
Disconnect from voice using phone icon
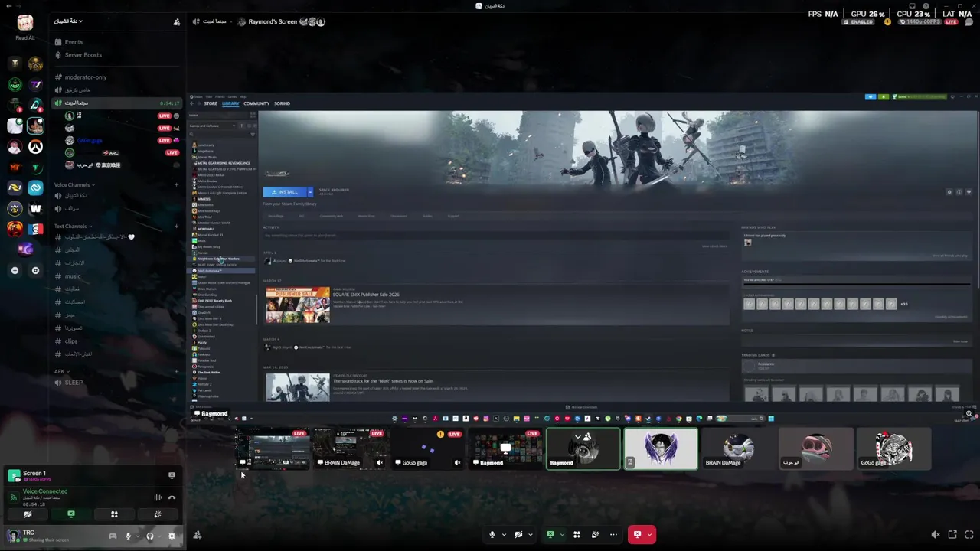click(x=171, y=497)
